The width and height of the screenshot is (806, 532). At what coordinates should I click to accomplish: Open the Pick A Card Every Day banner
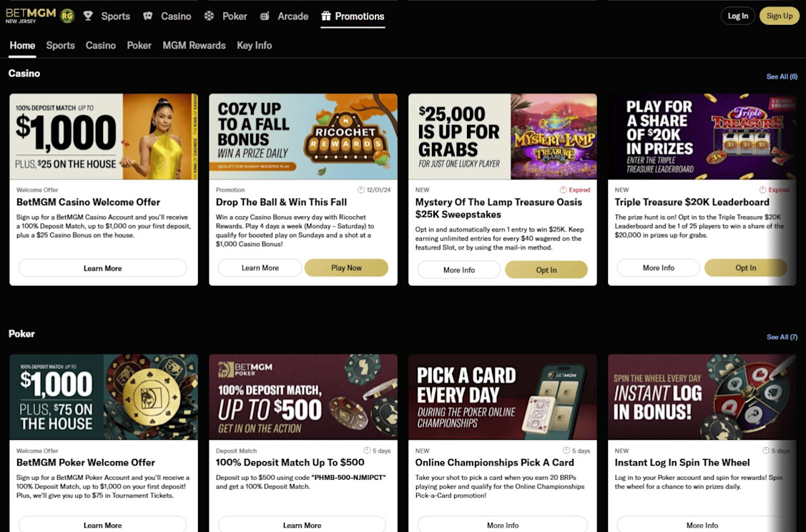click(x=503, y=396)
